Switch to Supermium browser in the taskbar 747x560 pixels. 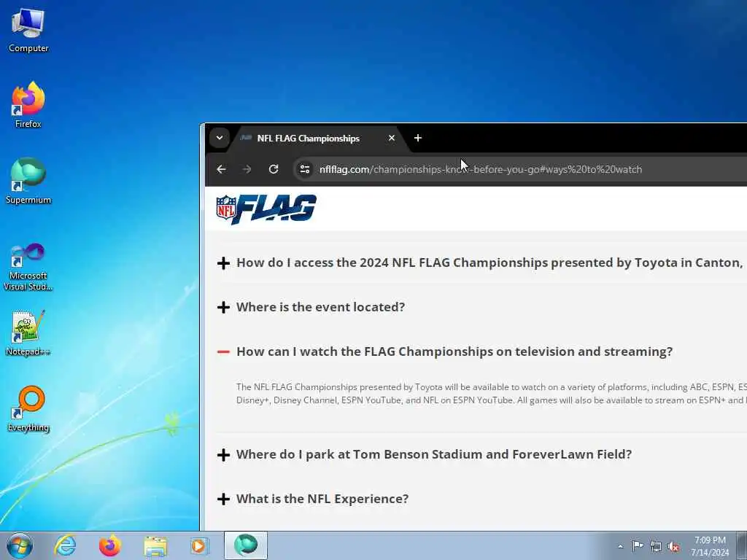click(246, 545)
